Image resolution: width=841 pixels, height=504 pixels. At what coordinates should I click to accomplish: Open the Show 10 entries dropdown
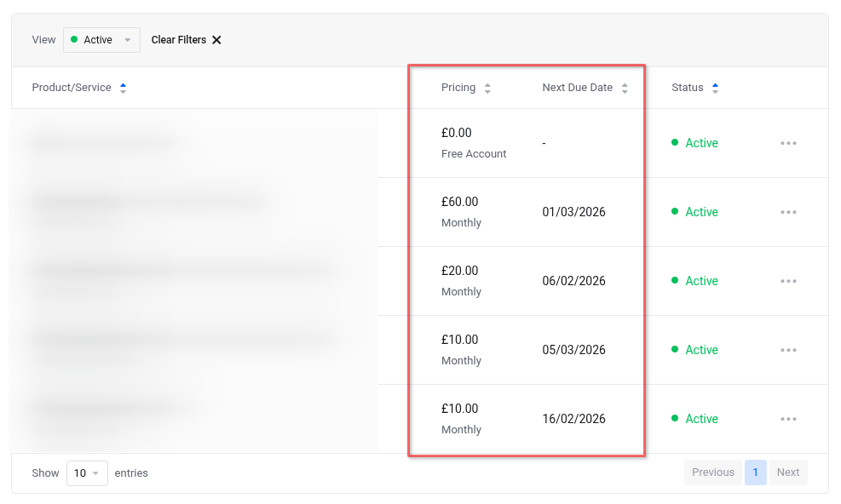click(87, 473)
